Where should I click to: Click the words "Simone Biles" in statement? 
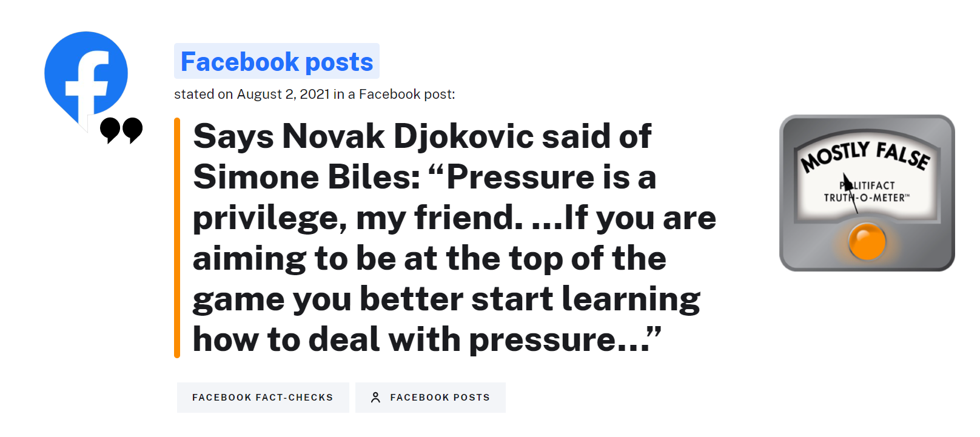coord(307,177)
